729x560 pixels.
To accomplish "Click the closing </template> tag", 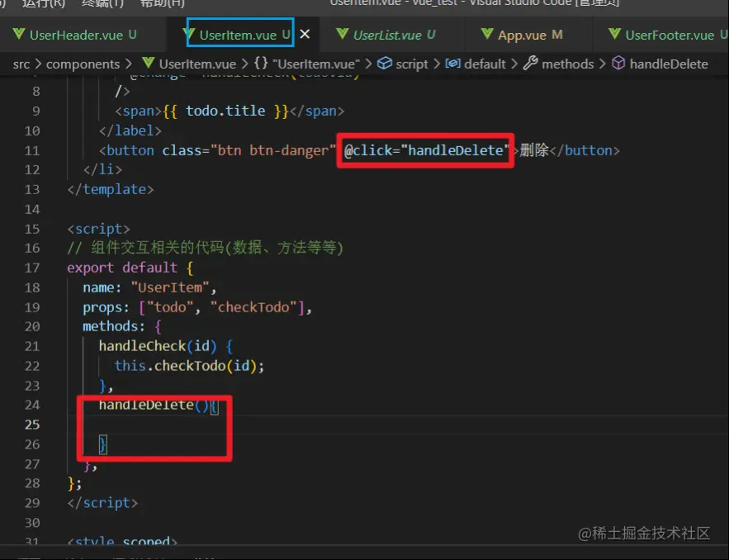I will pyautogui.click(x=110, y=189).
